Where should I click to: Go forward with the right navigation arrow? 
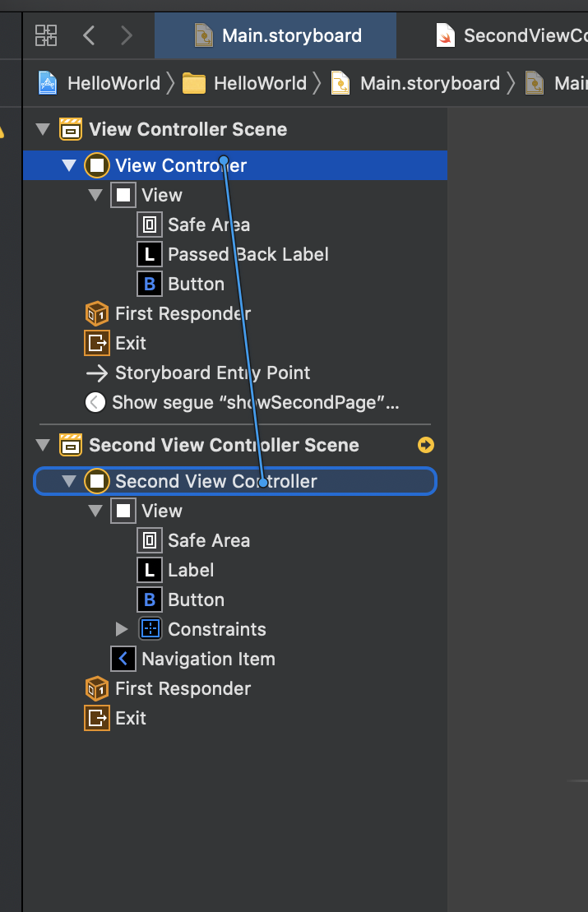[x=126, y=35]
